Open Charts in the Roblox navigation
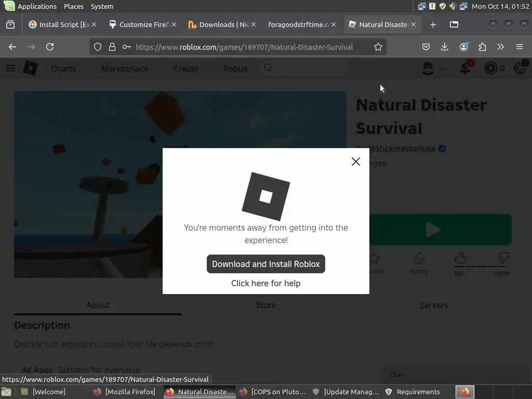 [x=63, y=69]
